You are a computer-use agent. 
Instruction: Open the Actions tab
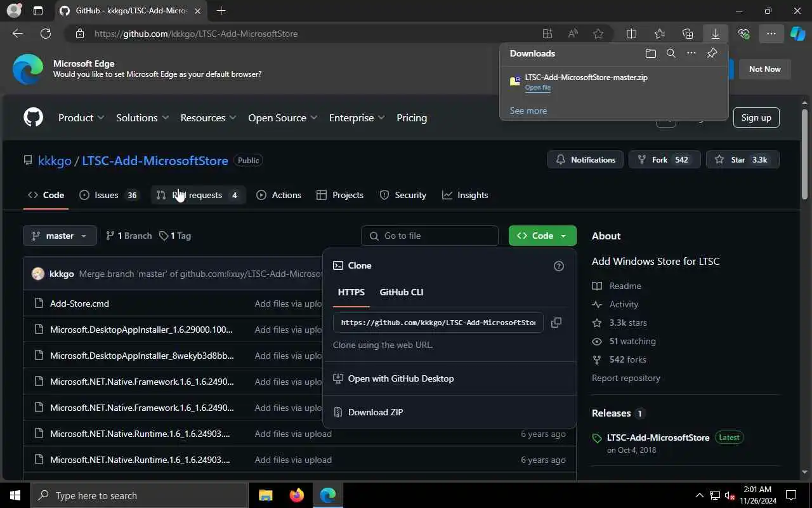tap(278, 195)
